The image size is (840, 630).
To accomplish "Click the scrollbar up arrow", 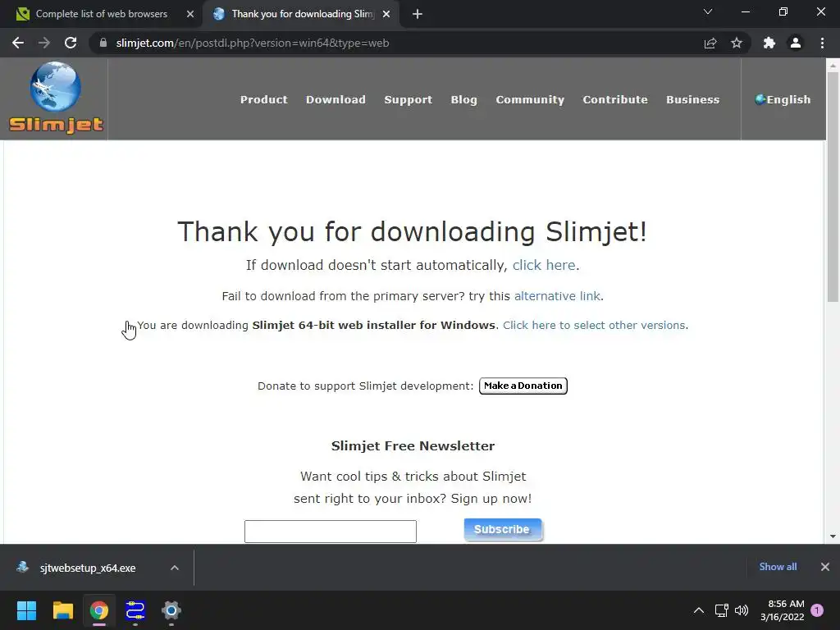I will tap(833, 66).
